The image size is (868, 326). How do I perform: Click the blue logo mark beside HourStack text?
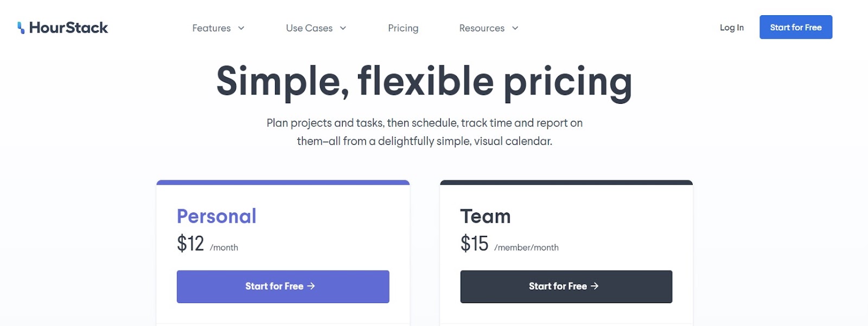coord(21,27)
